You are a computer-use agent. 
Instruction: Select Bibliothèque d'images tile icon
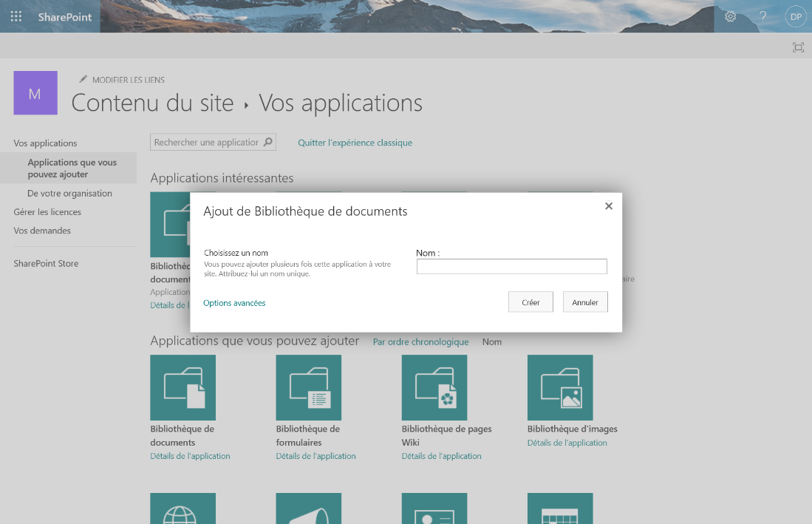(560, 387)
